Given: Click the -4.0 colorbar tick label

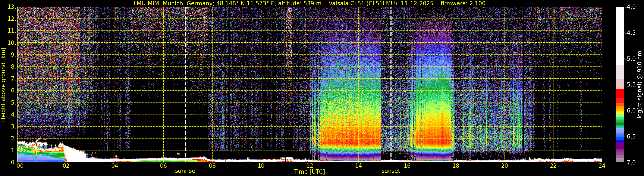Looking at the screenshot, I should coord(630,7).
